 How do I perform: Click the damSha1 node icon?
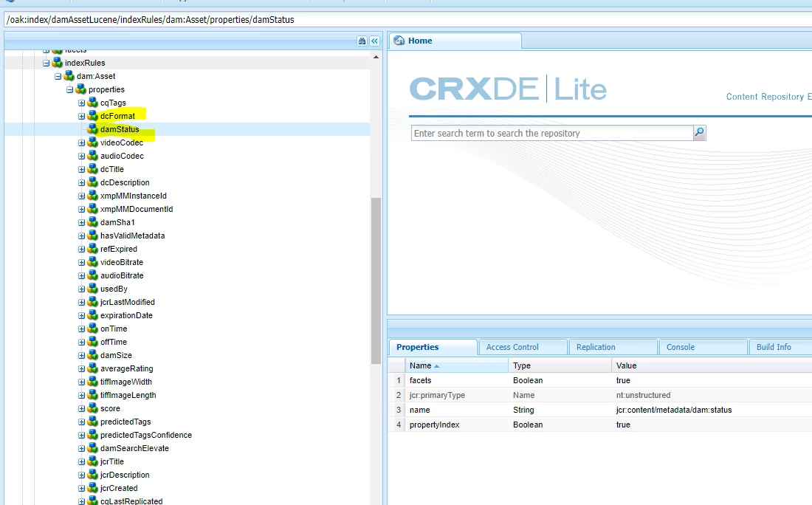[93, 222]
